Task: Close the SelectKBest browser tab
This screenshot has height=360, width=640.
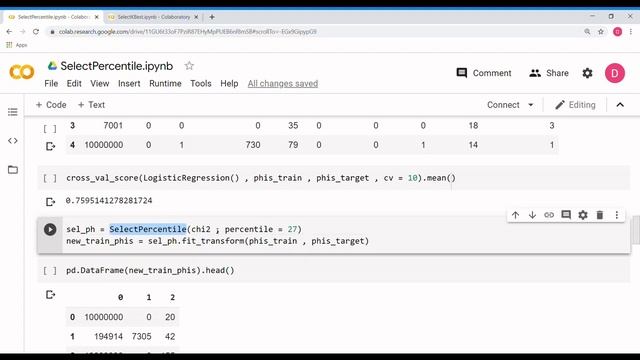Action: [196, 17]
